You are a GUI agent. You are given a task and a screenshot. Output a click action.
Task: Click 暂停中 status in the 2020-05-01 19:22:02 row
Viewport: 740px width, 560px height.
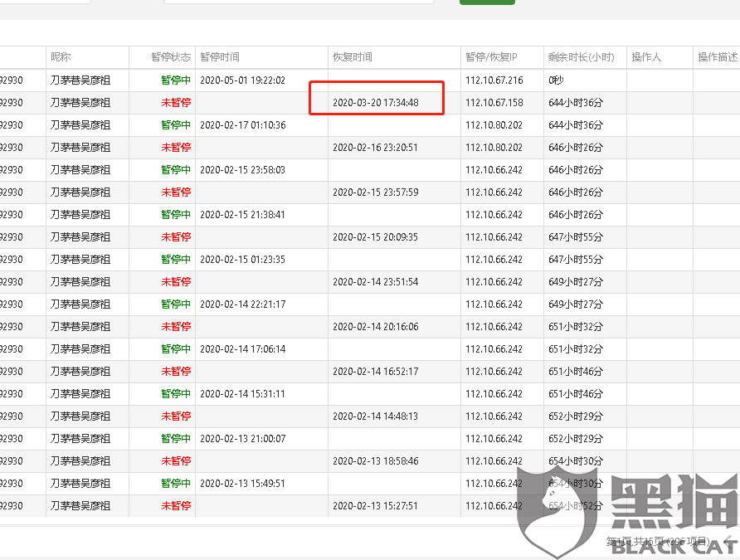point(176,80)
